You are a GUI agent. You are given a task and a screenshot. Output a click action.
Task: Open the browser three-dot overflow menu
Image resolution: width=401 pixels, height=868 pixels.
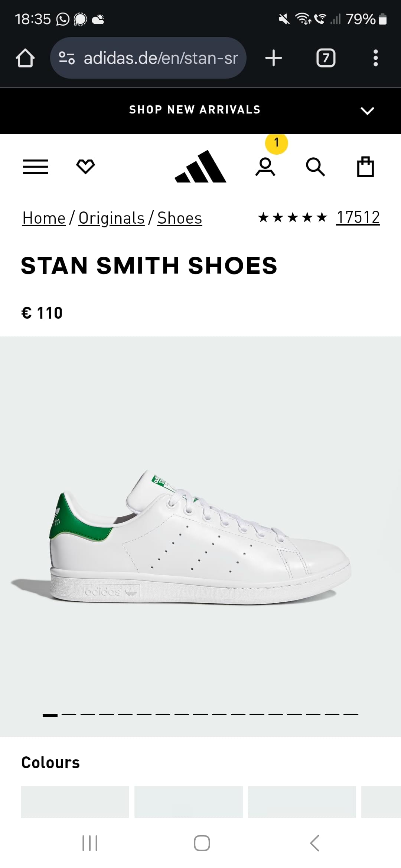tap(376, 58)
